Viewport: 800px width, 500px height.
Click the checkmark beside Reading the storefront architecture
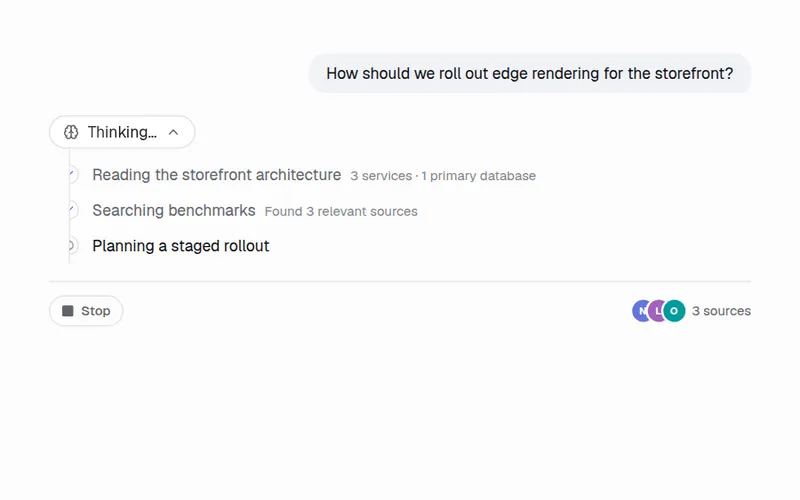click(x=71, y=174)
